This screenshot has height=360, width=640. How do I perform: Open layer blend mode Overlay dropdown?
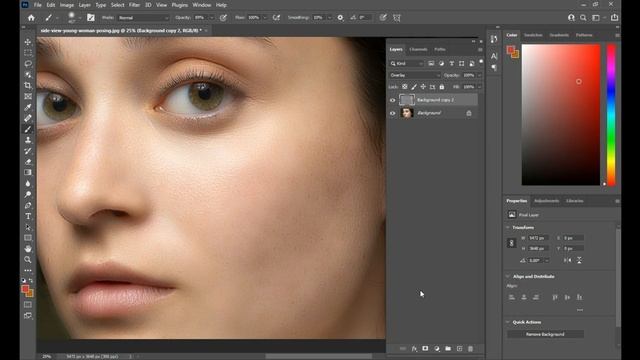tap(415, 75)
